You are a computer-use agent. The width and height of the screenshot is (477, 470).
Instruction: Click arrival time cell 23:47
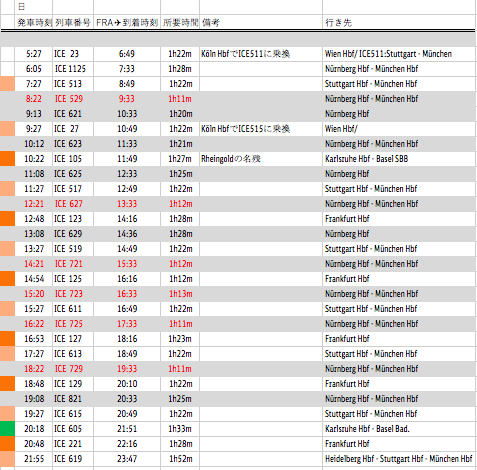pos(127,459)
